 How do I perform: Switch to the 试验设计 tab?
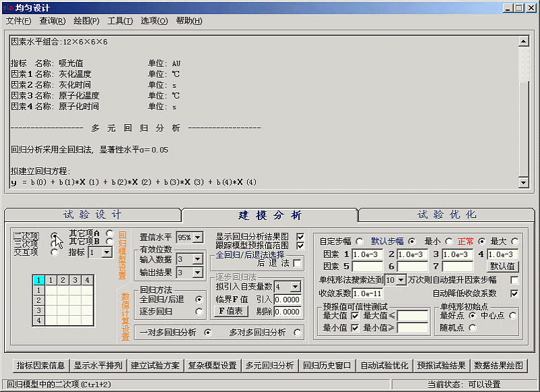pyautogui.click(x=92, y=215)
